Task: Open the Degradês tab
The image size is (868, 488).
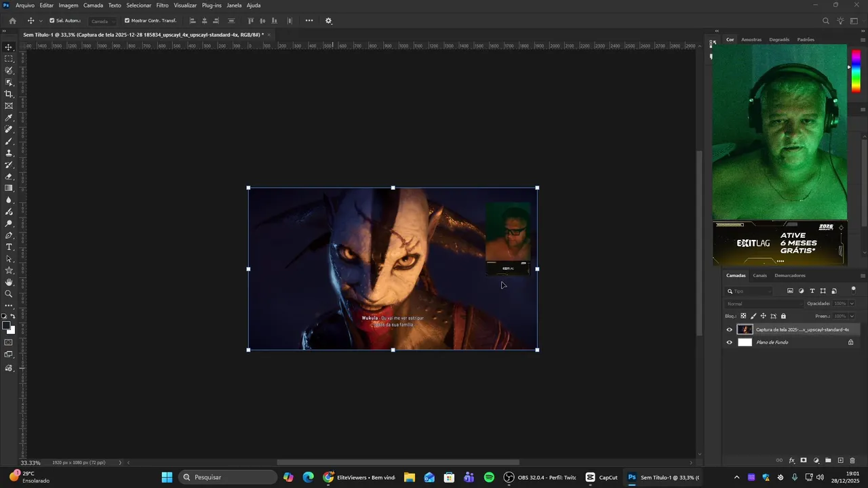Action: tap(779, 39)
